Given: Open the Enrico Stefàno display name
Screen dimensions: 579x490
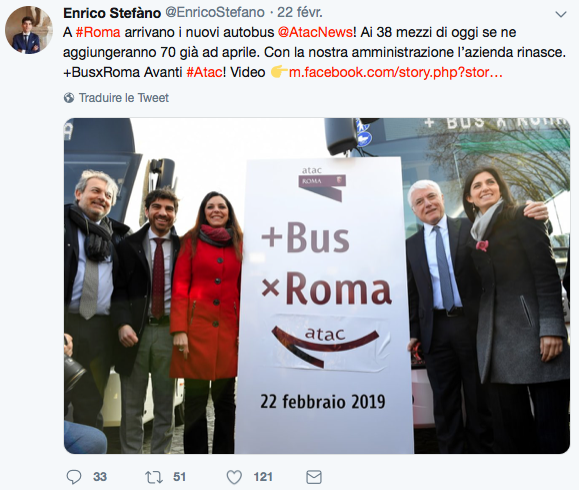Looking at the screenshot, I should pyautogui.click(x=112, y=13).
